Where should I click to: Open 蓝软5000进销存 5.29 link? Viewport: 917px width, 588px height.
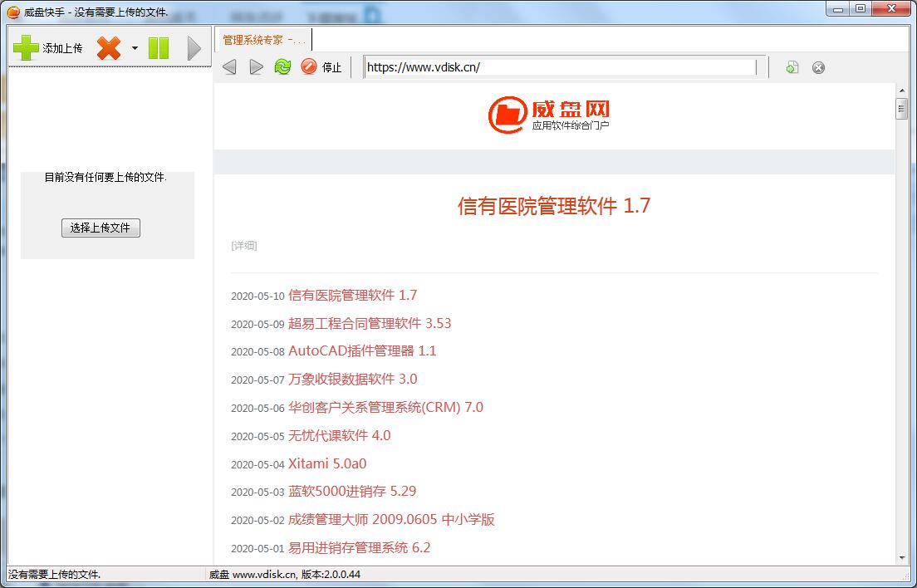click(x=352, y=491)
